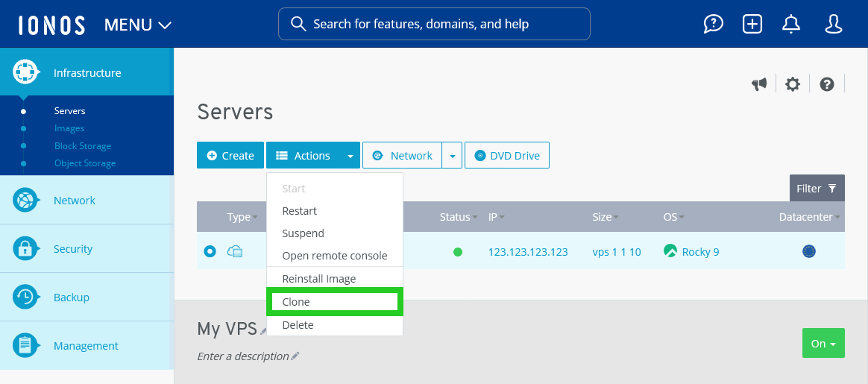868x384 pixels.
Task: Sort by the IP column header
Action: tap(496, 217)
